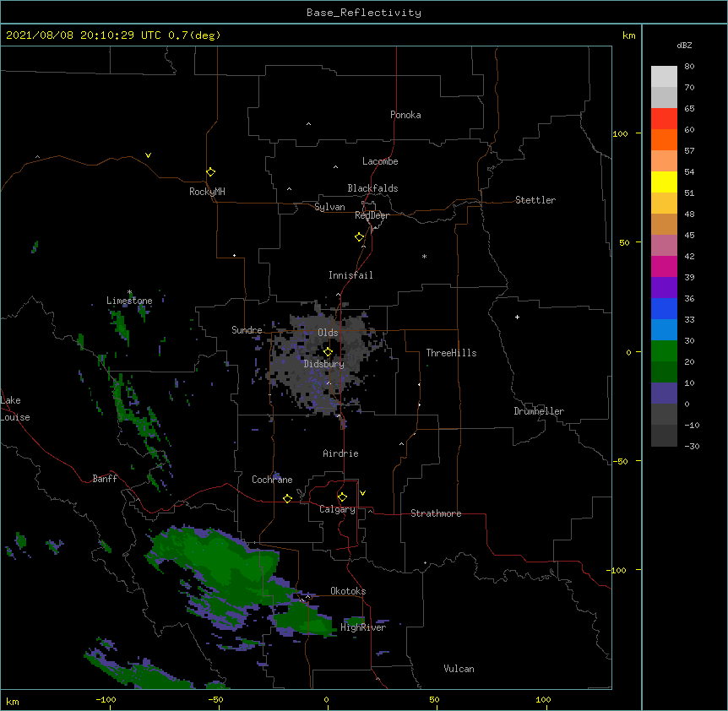
Task: Click the white plus marker north of Drumheller
Action: coord(517,317)
